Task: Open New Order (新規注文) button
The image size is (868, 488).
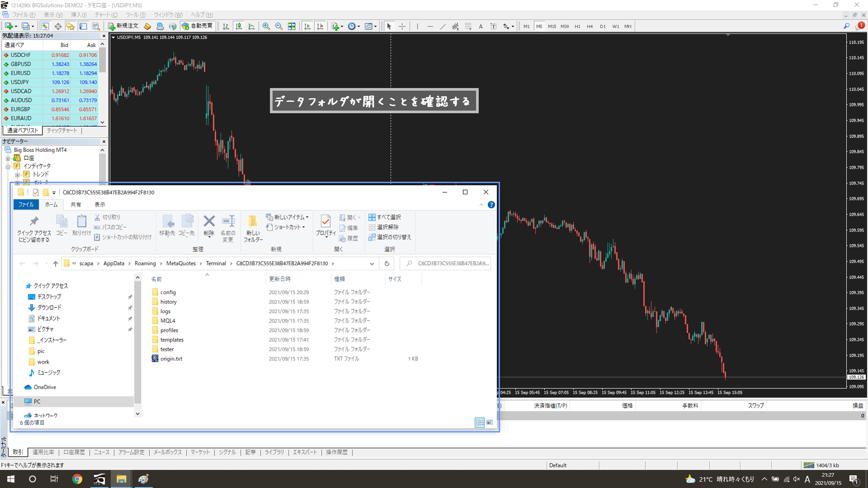Action: 123,26
